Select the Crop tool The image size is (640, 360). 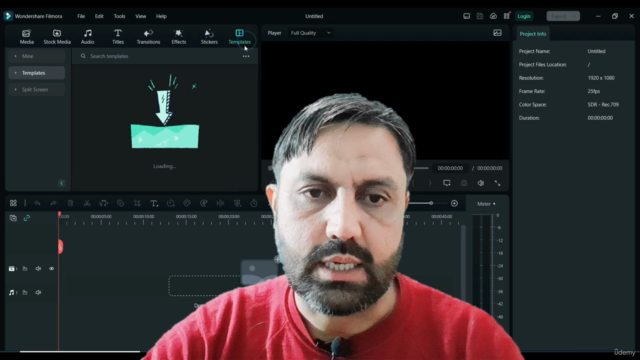coord(137,203)
